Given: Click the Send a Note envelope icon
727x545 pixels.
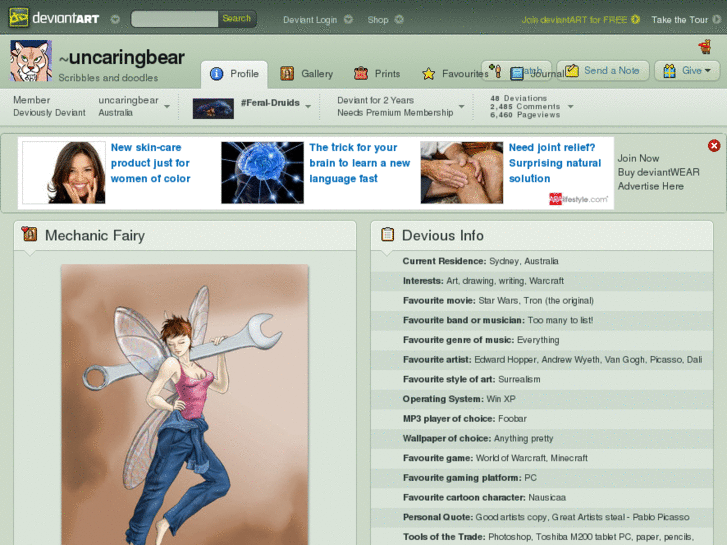Looking at the screenshot, I should coord(572,71).
